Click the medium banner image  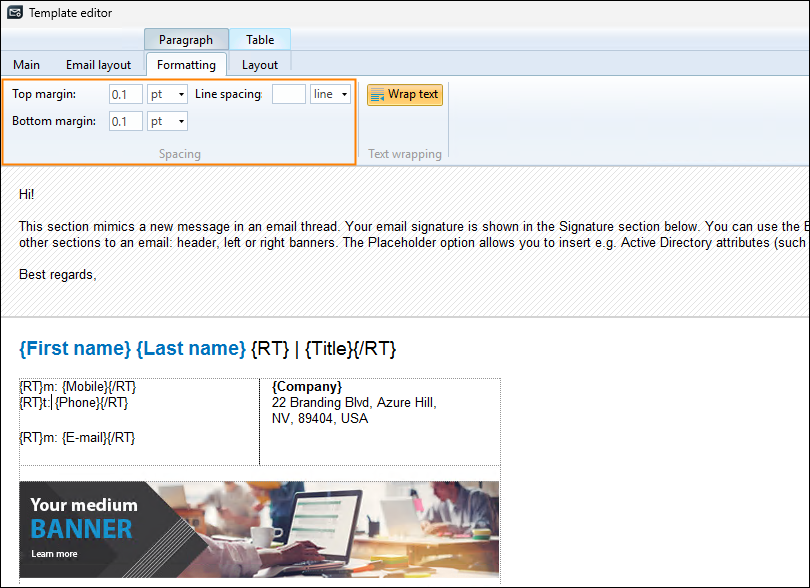point(259,531)
